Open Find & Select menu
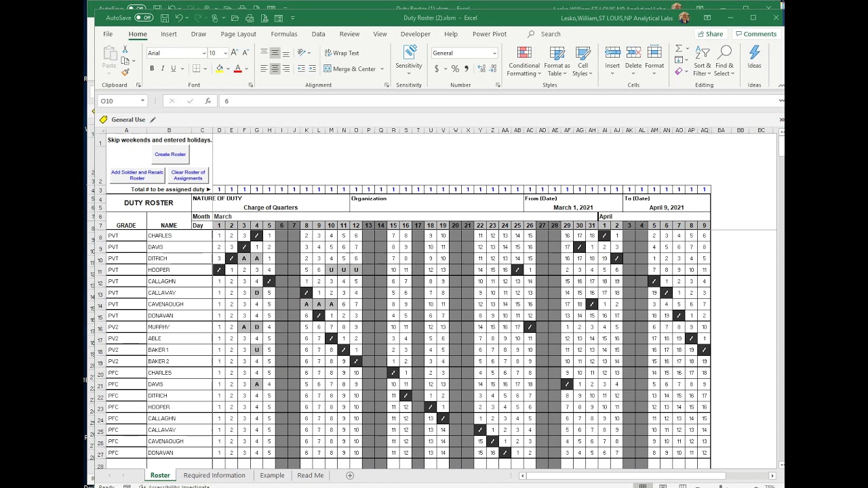Viewport: 868px width, 488px height. tap(724, 61)
